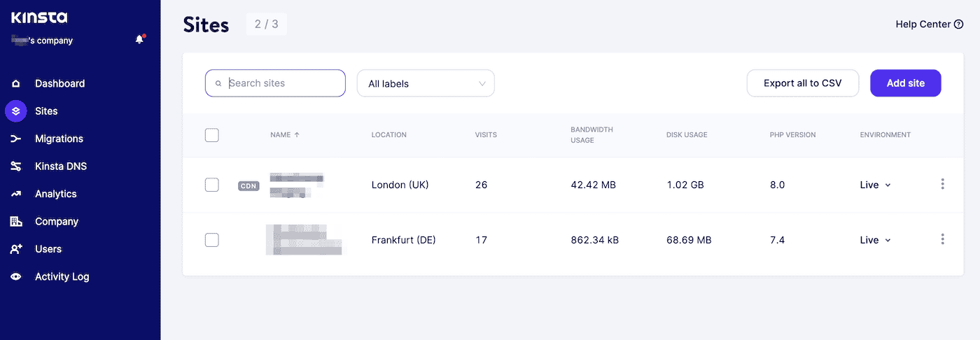The image size is (980, 340).
Task: Go to Kinsta DNS in sidebar
Action: coord(61,167)
